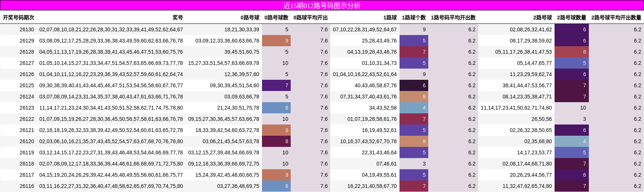This screenshot has width=644, height=192.
Task: Click the 2路号球数量 column header
Action: pos(572,18)
